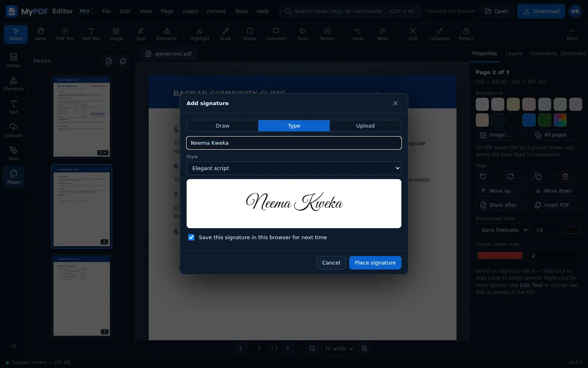Select the Hand tool
Viewport: 588px width, 368px height.
(x=40, y=34)
